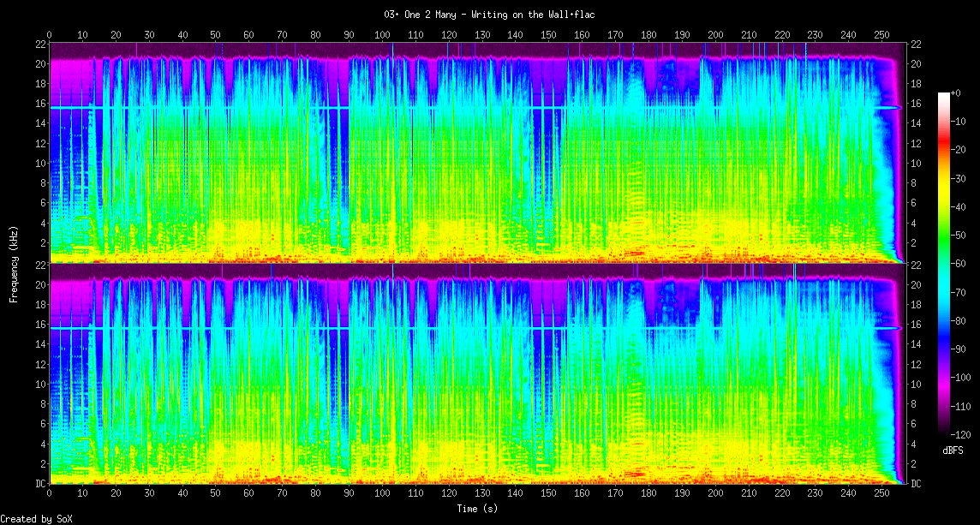Image resolution: width=980 pixels, height=525 pixels.
Task: Click the 16 kHz tick left of the upper channel
Action: [39, 104]
